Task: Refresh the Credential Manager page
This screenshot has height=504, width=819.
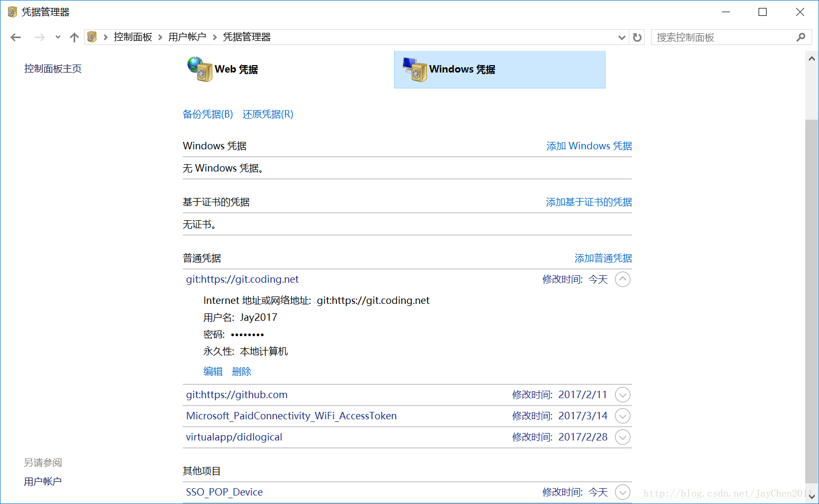Action: tap(637, 37)
